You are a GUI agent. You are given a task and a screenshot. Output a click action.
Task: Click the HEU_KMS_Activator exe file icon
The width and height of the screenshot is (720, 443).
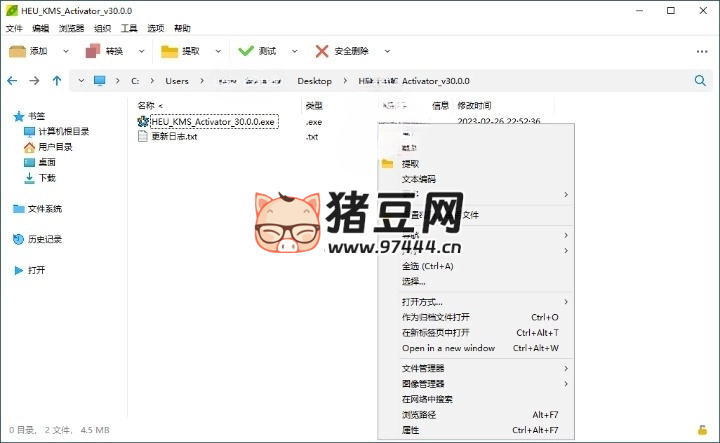[143, 121]
